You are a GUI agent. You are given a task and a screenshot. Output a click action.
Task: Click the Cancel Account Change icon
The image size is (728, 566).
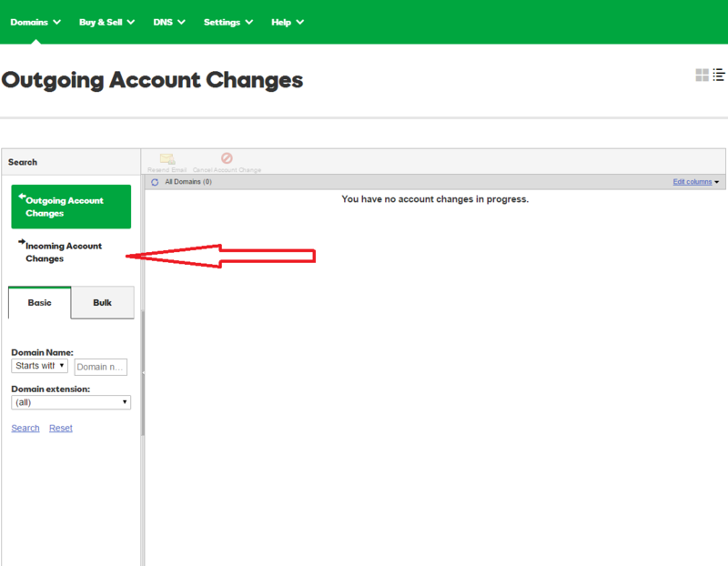pyautogui.click(x=227, y=158)
